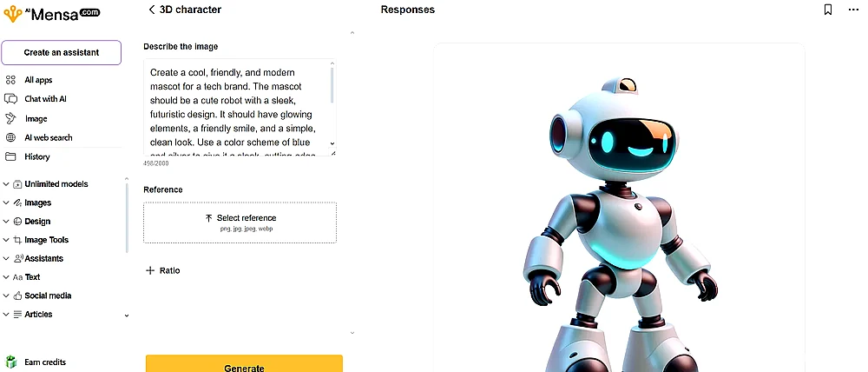The height and width of the screenshot is (372, 868).
Task: Click Create an assistant button
Action: (62, 53)
